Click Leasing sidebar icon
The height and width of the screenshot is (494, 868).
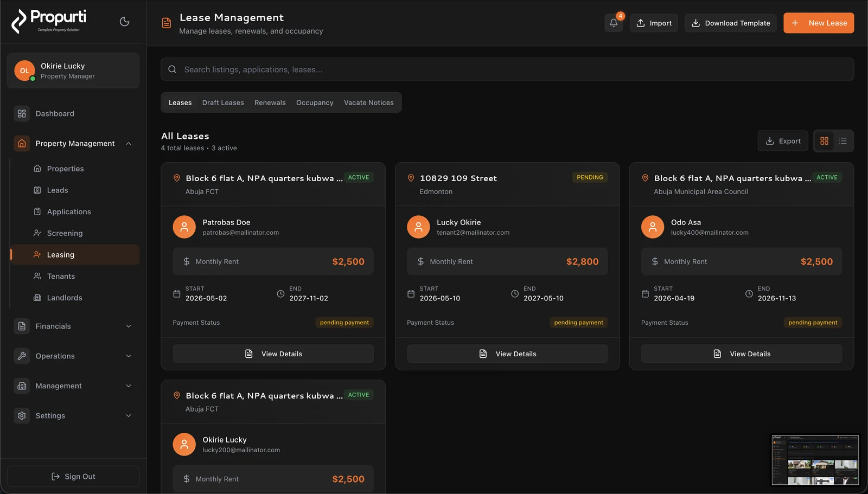point(37,254)
